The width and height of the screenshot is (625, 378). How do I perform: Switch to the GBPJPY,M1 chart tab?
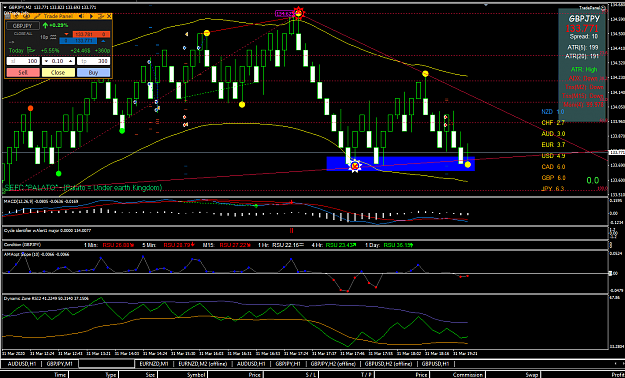point(60,364)
